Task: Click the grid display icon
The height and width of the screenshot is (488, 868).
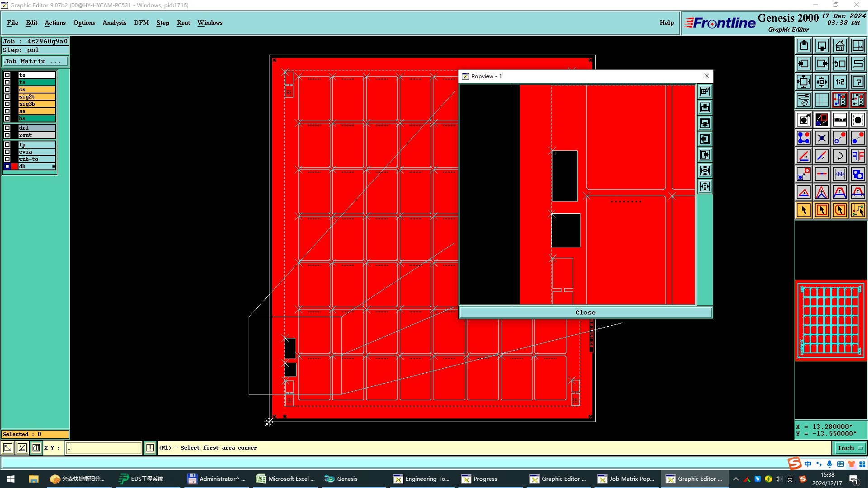Action: pos(821,100)
